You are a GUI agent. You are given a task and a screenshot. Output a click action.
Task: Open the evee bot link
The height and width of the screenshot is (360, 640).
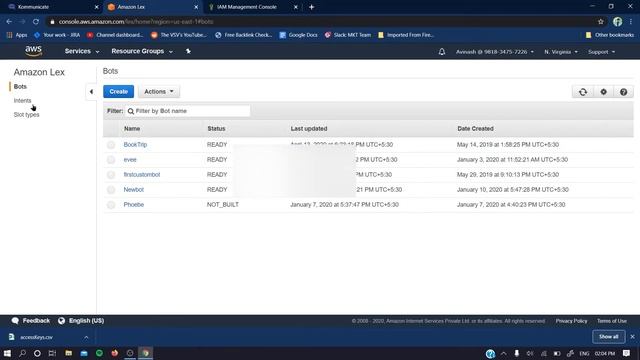130,160
